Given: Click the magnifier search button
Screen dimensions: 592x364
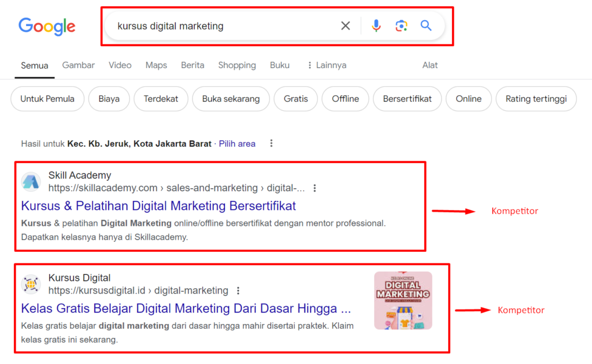Looking at the screenshot, I should [426, 25].
